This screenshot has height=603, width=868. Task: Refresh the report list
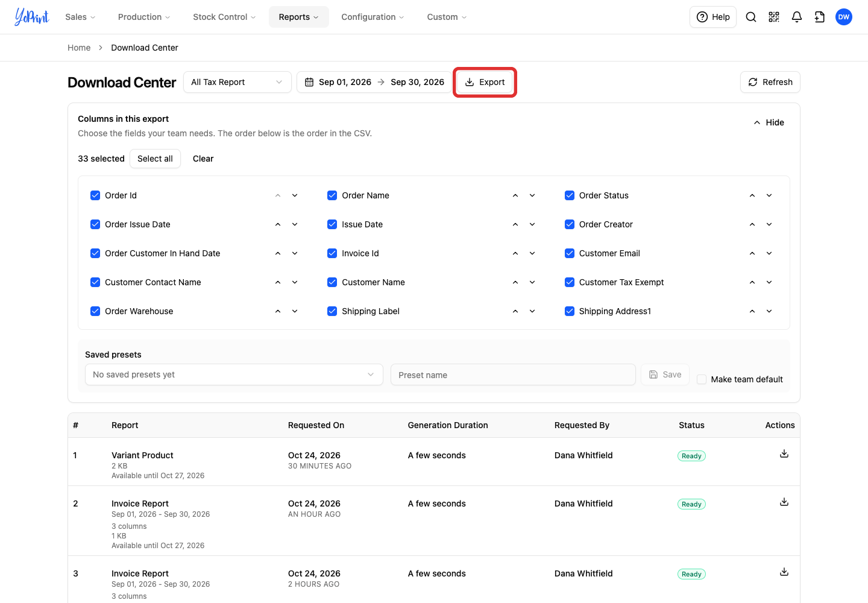coord(770,82)
